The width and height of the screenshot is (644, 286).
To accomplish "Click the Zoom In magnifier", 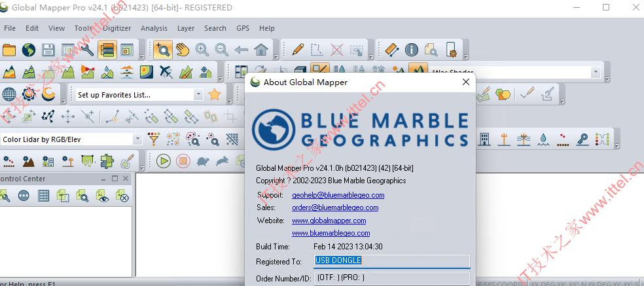I will 202,50.
